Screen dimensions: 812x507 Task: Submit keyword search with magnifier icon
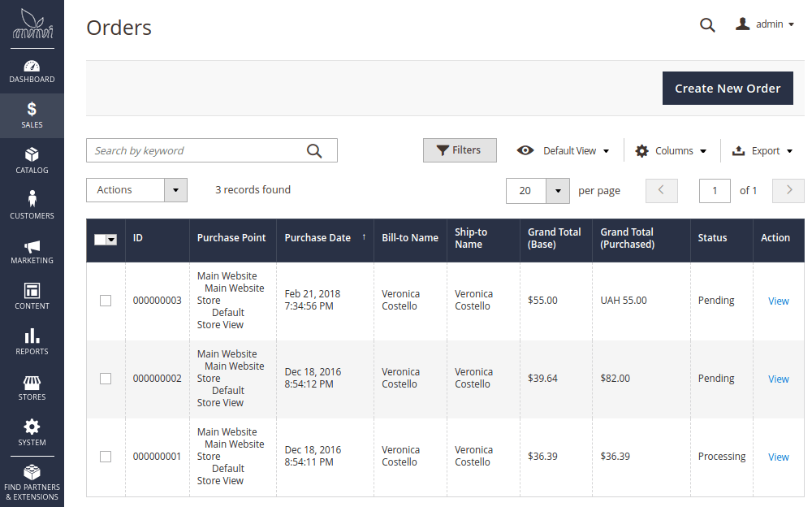coord(314,151)
